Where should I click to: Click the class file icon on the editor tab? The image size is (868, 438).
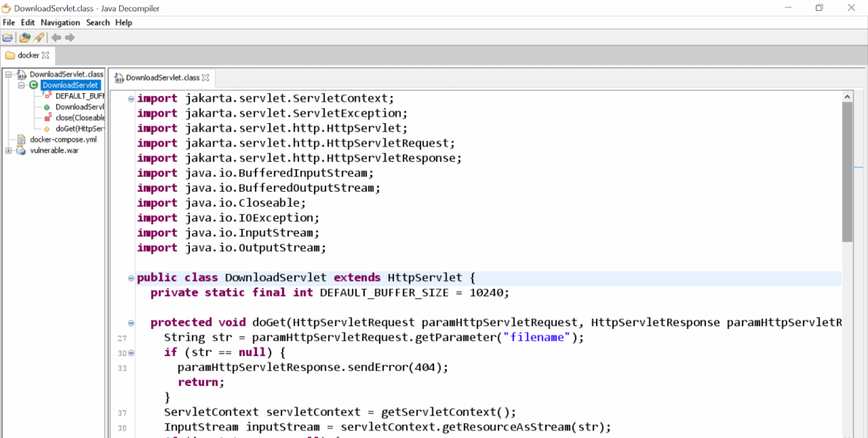119,78
